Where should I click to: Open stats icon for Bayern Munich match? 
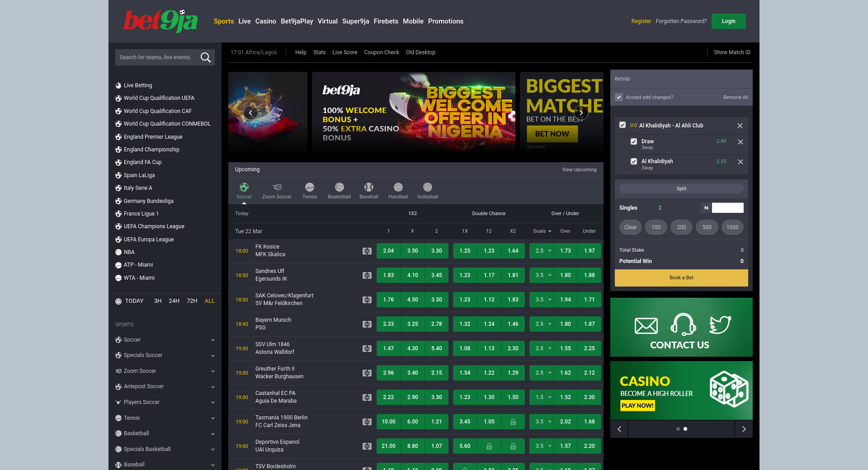(x=367, y=324)
